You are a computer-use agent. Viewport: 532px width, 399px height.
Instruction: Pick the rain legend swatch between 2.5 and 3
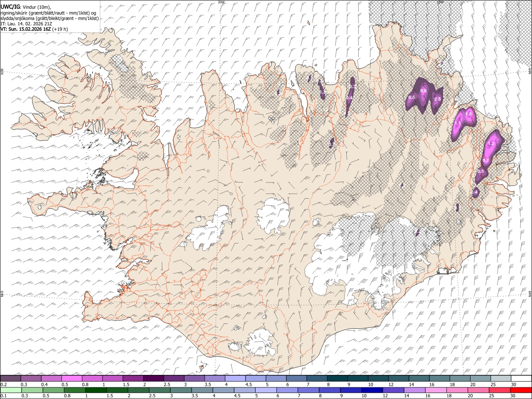(x=159, y=390)
